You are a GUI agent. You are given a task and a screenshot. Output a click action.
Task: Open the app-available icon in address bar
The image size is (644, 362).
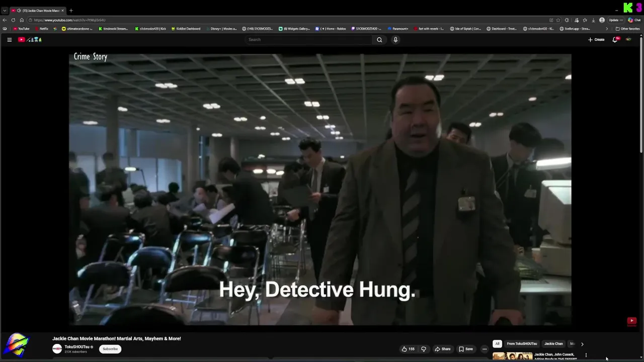coord(551,20)
